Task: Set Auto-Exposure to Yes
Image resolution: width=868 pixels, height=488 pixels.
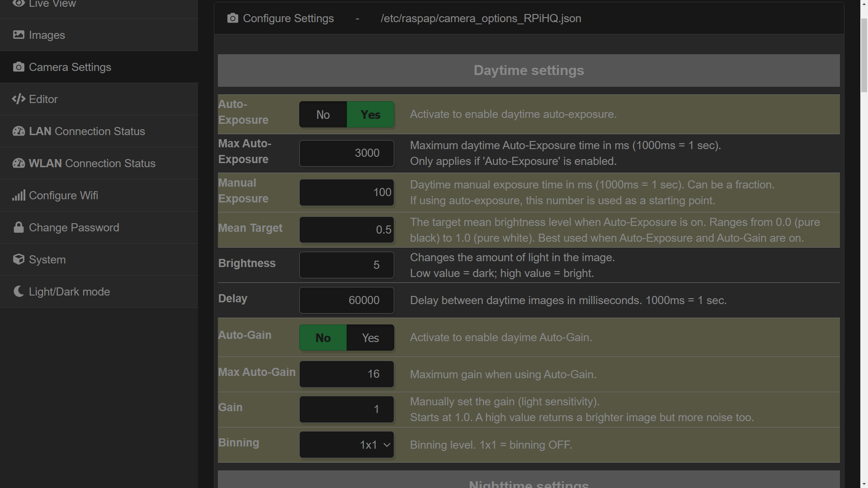Action: coord(370,115)
